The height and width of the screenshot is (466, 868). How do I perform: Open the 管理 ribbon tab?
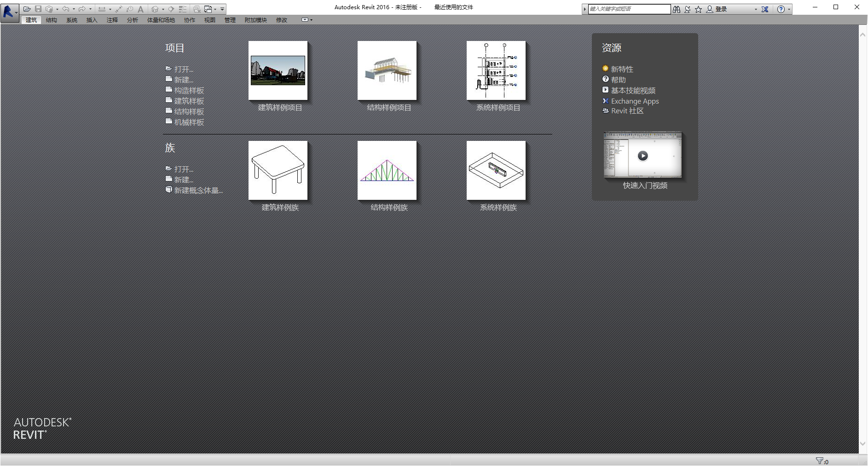click(x=230, y=20)
